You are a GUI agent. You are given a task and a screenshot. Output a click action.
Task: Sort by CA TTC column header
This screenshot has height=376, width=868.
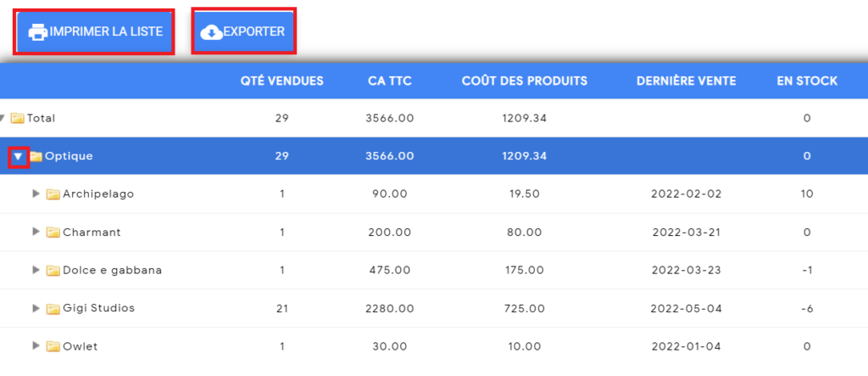[x=390, y=81]
